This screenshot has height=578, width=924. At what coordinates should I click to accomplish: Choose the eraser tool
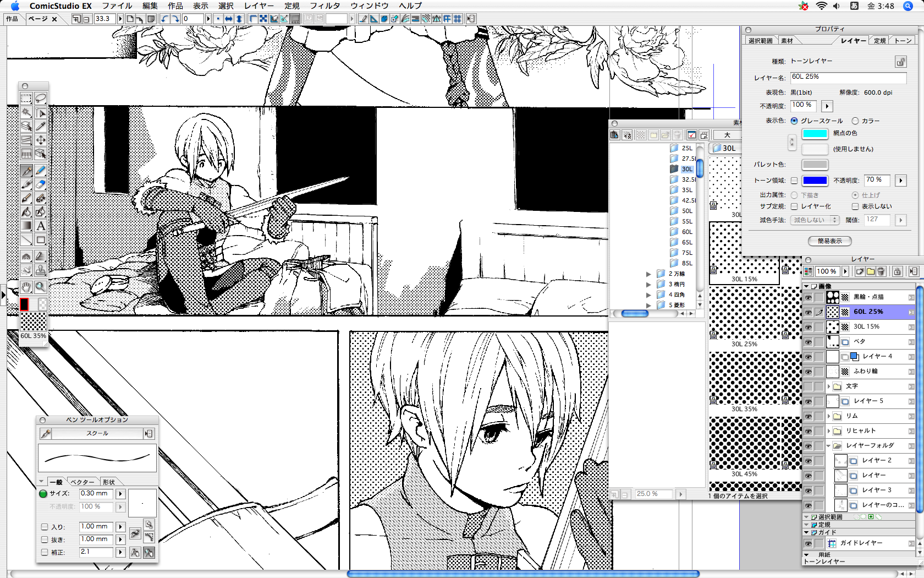click(41, 184)
